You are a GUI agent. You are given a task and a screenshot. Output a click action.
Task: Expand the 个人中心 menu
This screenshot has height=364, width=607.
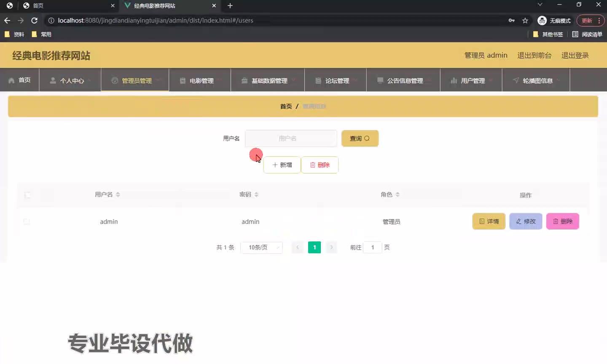(x=70, y=80)
